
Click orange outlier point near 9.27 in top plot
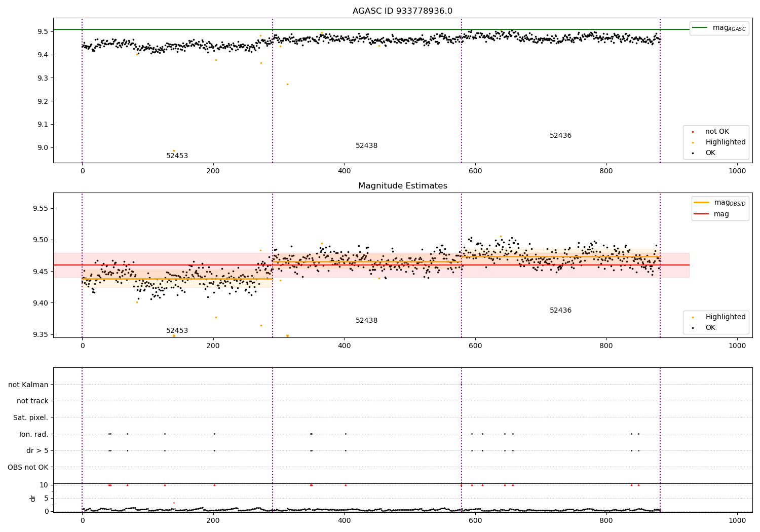click(x=287, y=84)
